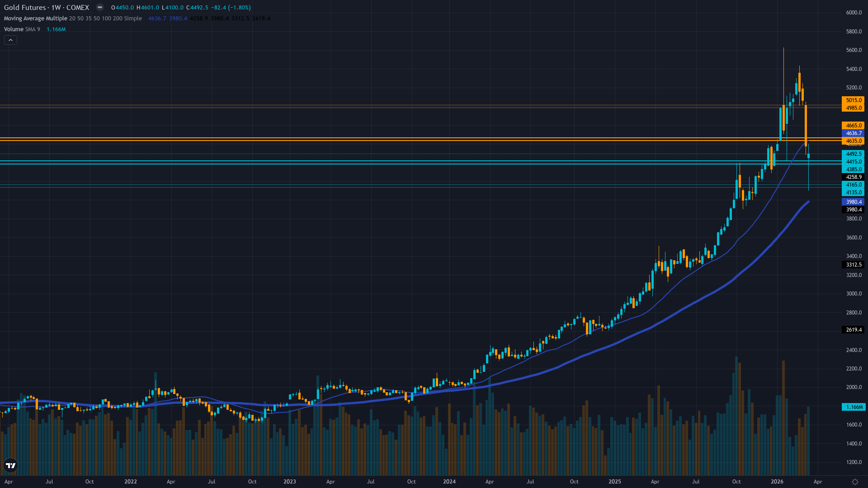Select the Moving Average Multiple indicator legend
This screenshot has height=488, width=868.
point(73,19)
